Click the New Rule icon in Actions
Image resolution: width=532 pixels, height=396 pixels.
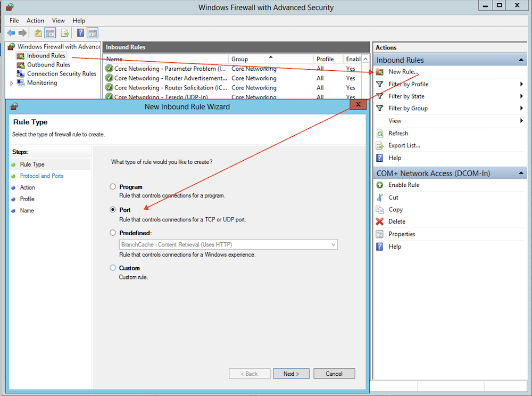click(380, 72)
